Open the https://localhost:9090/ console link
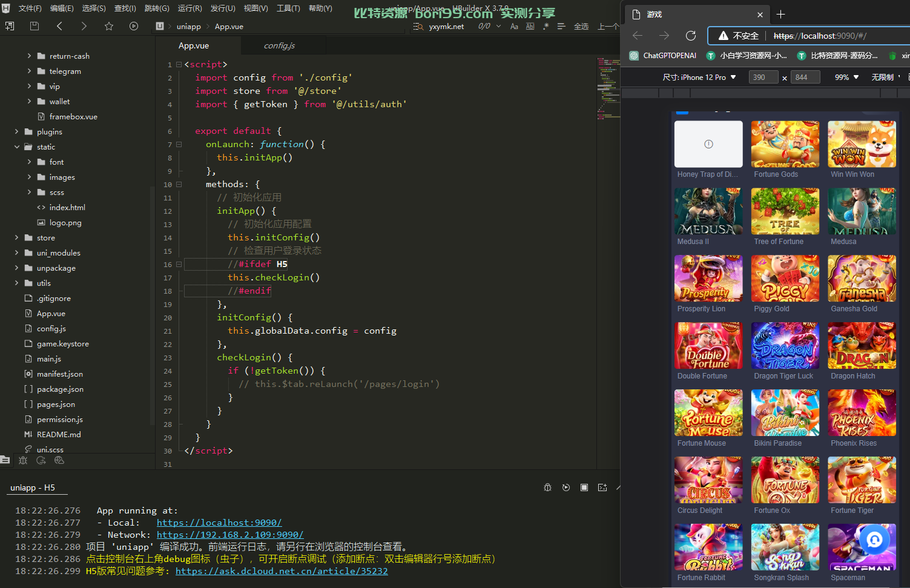Image resolution: width=910 pixels, height=588 pixels. pos(219,523)
